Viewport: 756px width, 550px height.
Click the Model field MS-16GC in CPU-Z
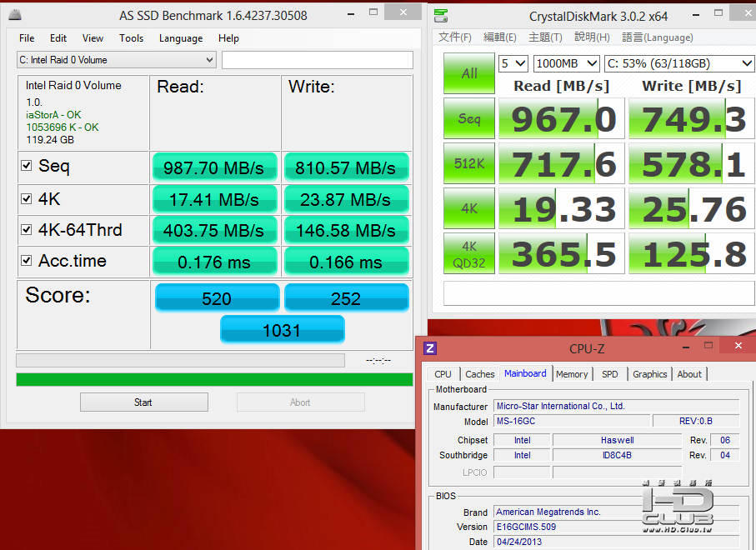pyautogui.click(x=571, y=421)
